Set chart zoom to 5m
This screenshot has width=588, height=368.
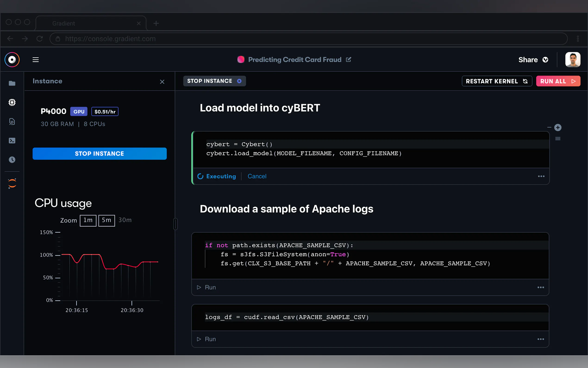click(106, 220)
